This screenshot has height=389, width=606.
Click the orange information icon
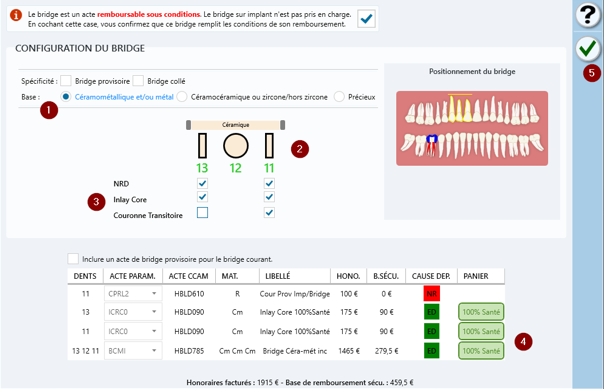click(x=16, y=15)
